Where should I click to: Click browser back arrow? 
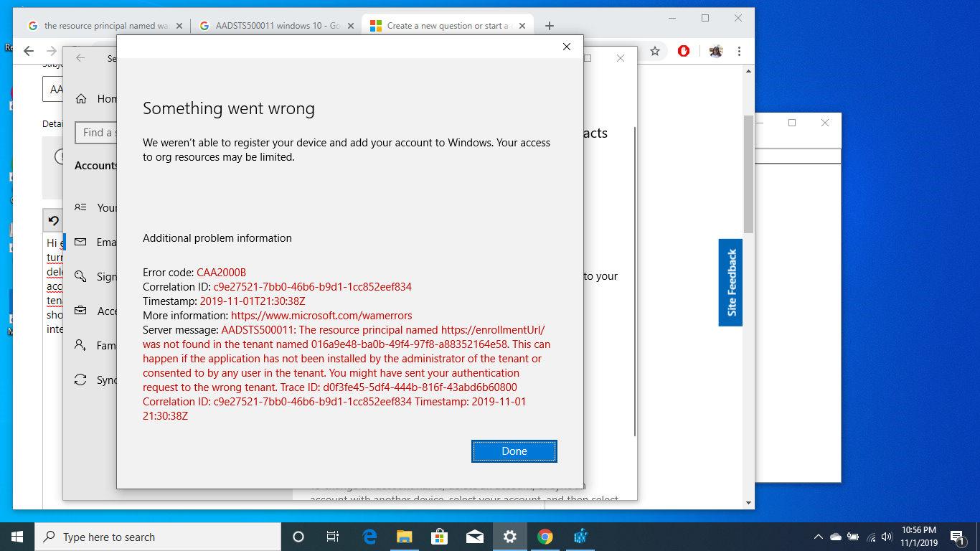pyautogui.click(x=29, y=51)
